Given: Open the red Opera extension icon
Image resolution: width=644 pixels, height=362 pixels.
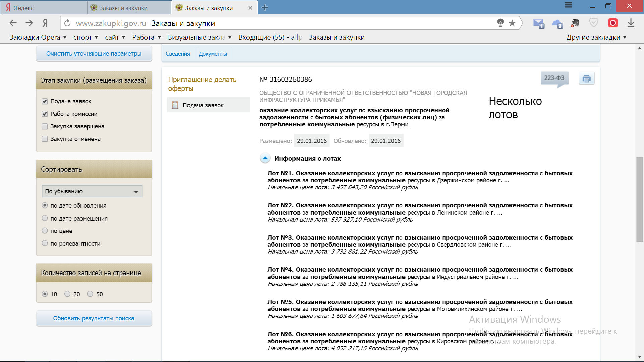Looking at the screenshot, I should pos(613,23).
